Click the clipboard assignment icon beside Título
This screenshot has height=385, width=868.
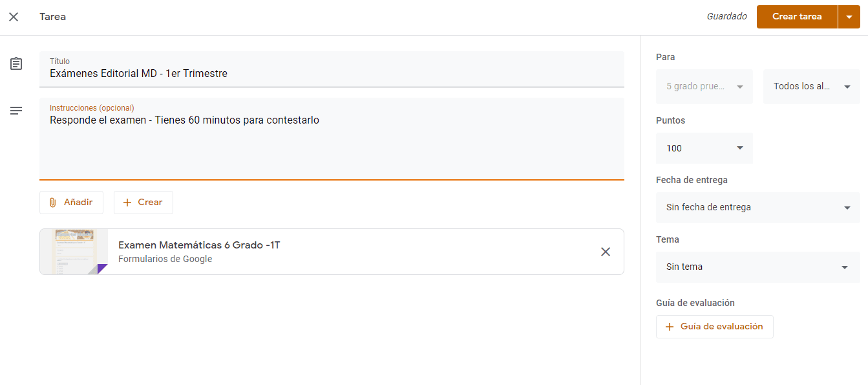coord(16,63)
